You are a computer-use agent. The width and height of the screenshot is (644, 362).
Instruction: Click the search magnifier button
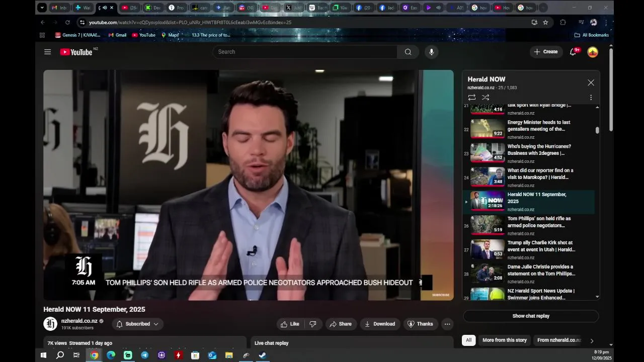coord(408,52)
